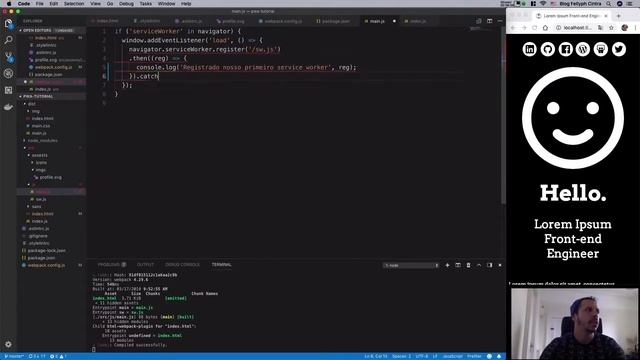
Task: Open main.css in the dist folder
Action: [41, 126]
